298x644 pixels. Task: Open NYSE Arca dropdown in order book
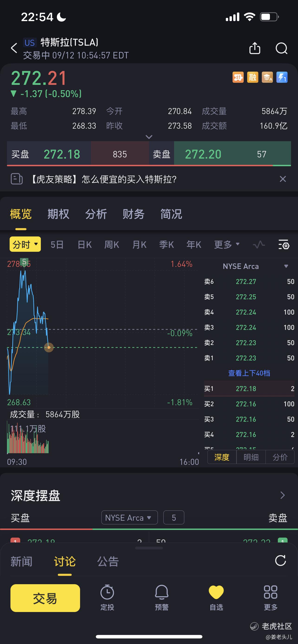click(255, 266)
